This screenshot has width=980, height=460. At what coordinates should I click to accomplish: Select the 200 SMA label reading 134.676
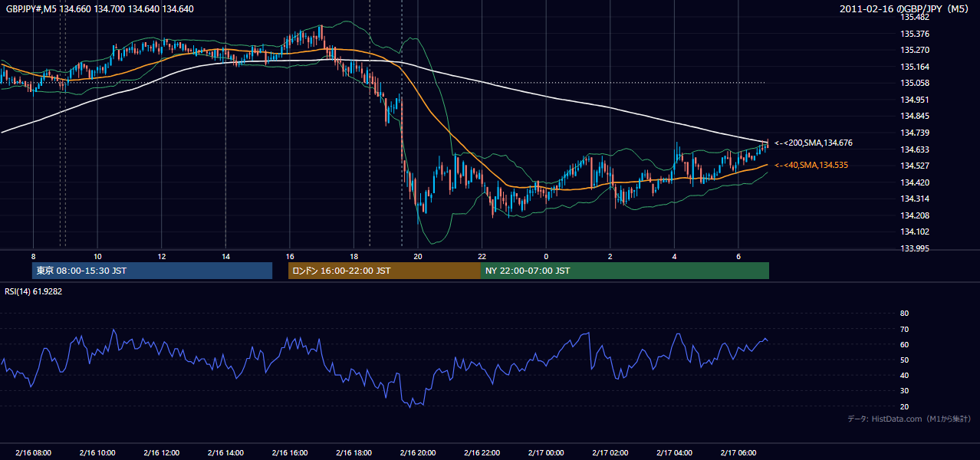pos(814,143)
